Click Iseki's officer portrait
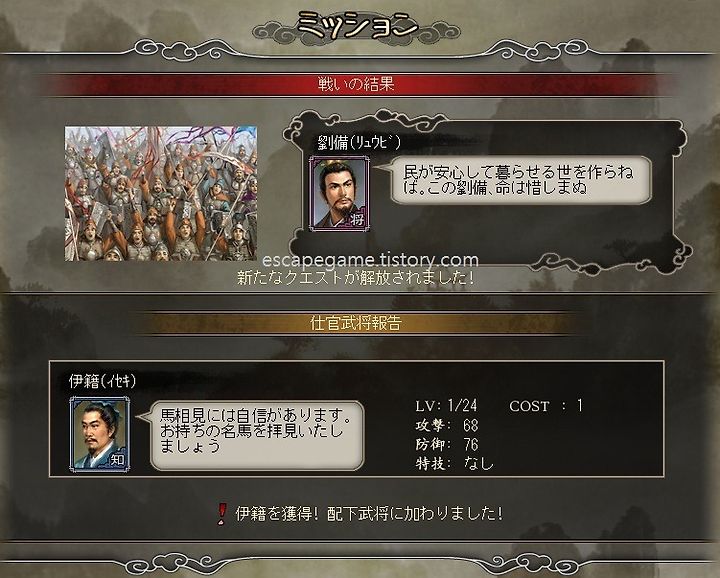The height and width of the screenshot is (578, 720). pyautogui.click(x=100, y=434)
